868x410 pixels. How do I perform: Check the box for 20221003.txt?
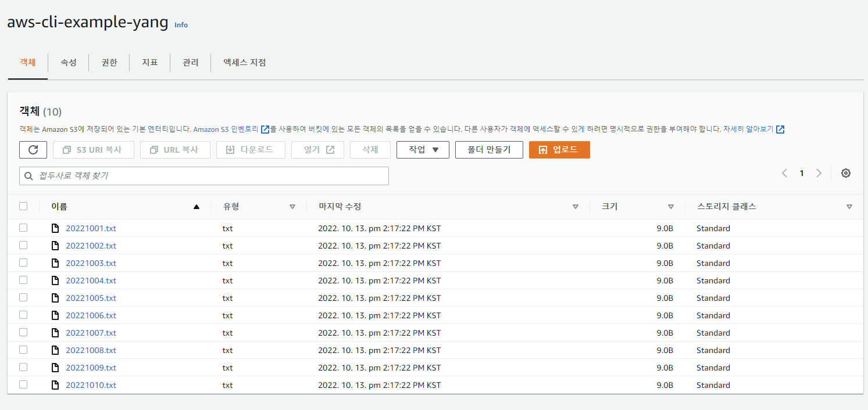[23, 262]
